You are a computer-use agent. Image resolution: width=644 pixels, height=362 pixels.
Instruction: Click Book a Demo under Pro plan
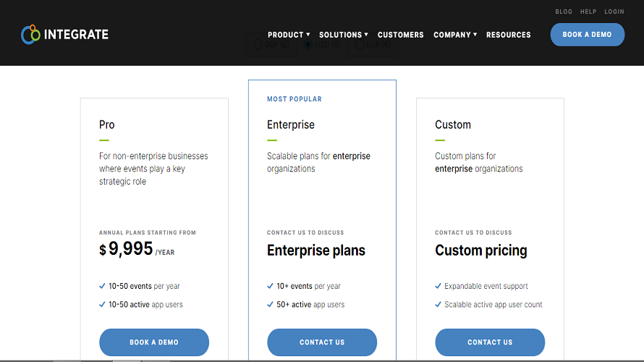pos(154,342)
